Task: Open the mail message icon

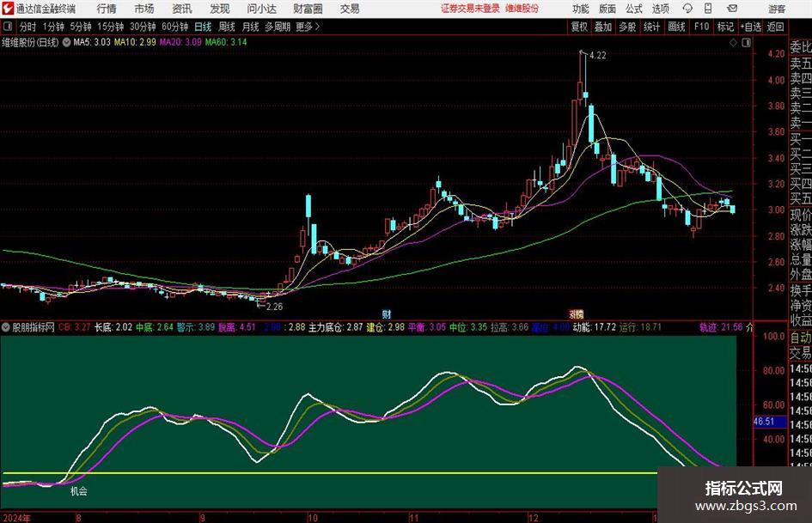Action: click(732, 9)
